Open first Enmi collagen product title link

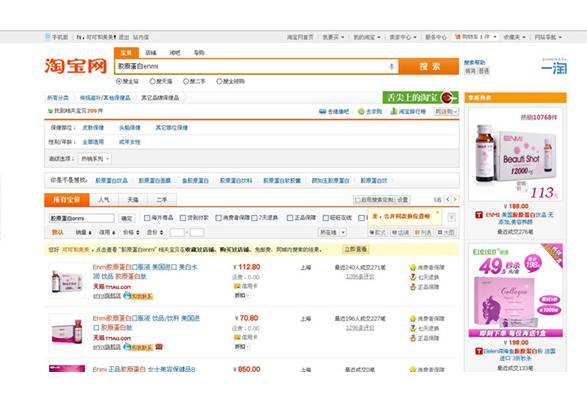click(145, 271)
